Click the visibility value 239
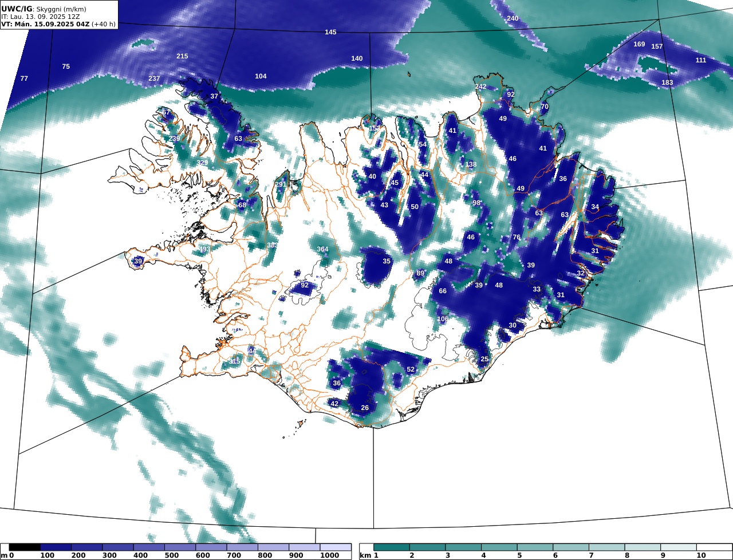 174,139
